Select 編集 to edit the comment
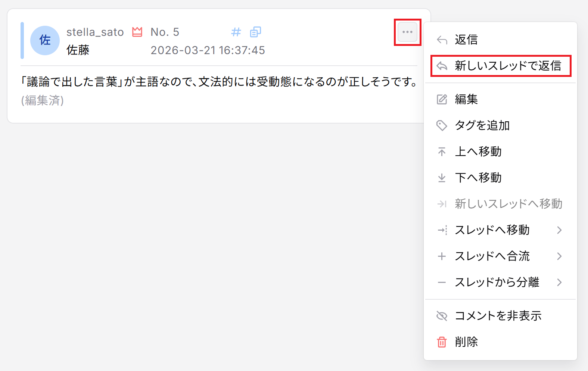The height and width of the screenshot is (371, 588). click(x=500, y=99)
